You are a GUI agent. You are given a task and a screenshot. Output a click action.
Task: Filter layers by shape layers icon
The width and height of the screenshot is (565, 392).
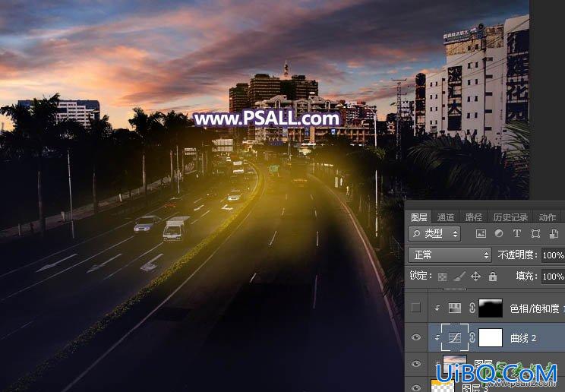(535, 234)
